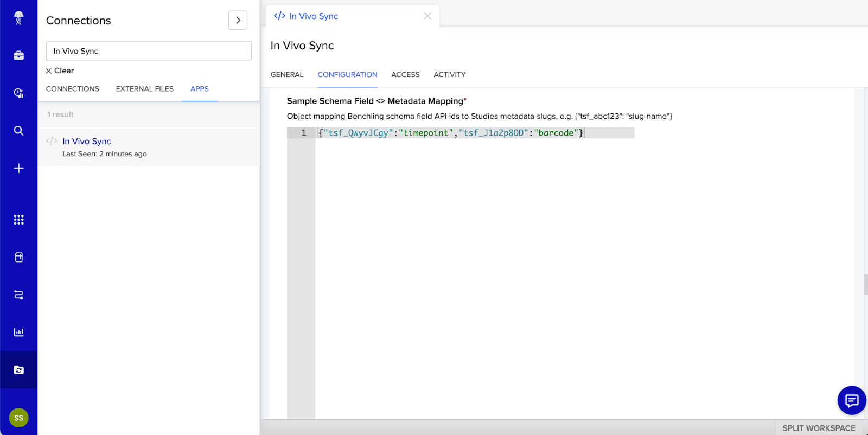Open the Search magnifier in sidebar

(18, 131)
